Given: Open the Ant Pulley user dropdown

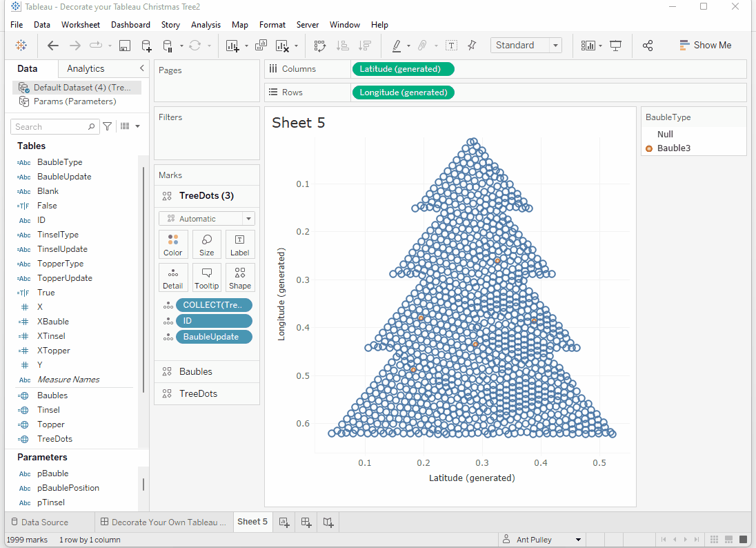Looking at the screenshot, I should tap(542, 540).
